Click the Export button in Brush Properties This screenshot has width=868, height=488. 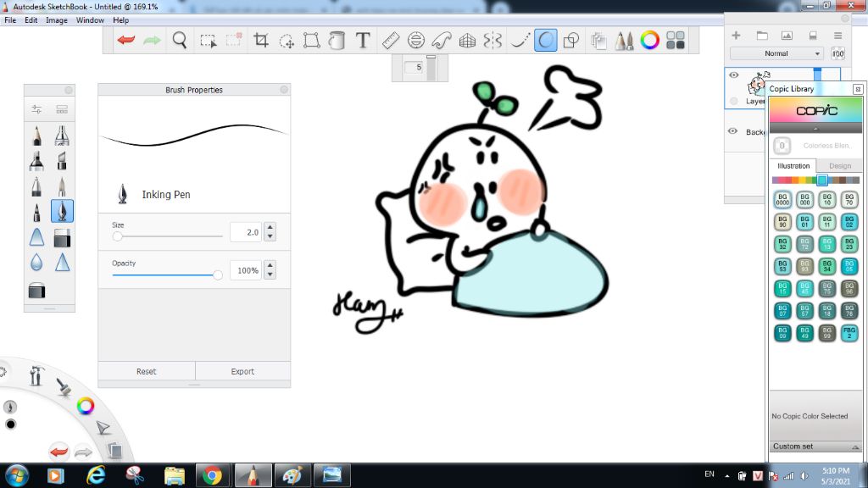(242, 371)
